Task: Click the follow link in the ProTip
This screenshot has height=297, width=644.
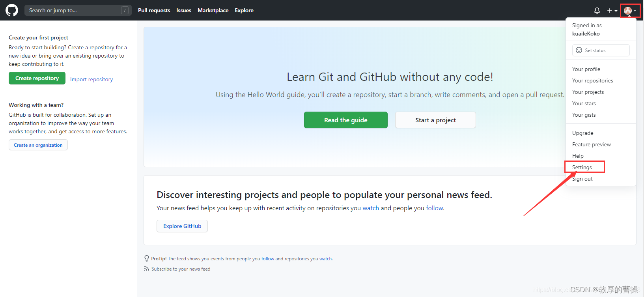Action: pos(268,259)
